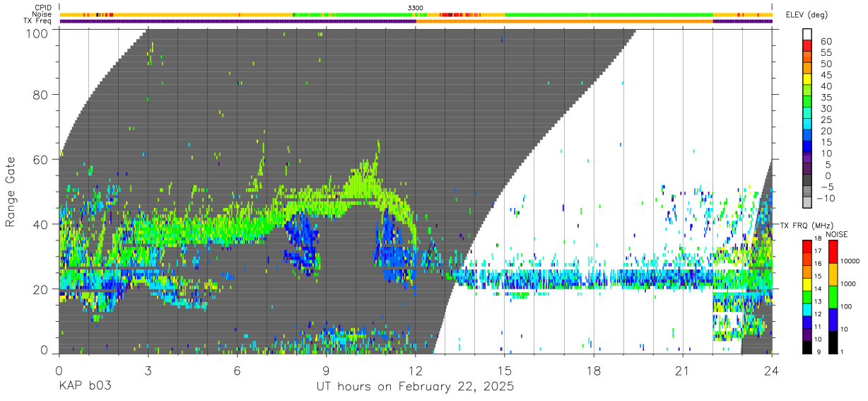
Task: Click the 9 tick on UT hours axis
Action: (326, 370)
